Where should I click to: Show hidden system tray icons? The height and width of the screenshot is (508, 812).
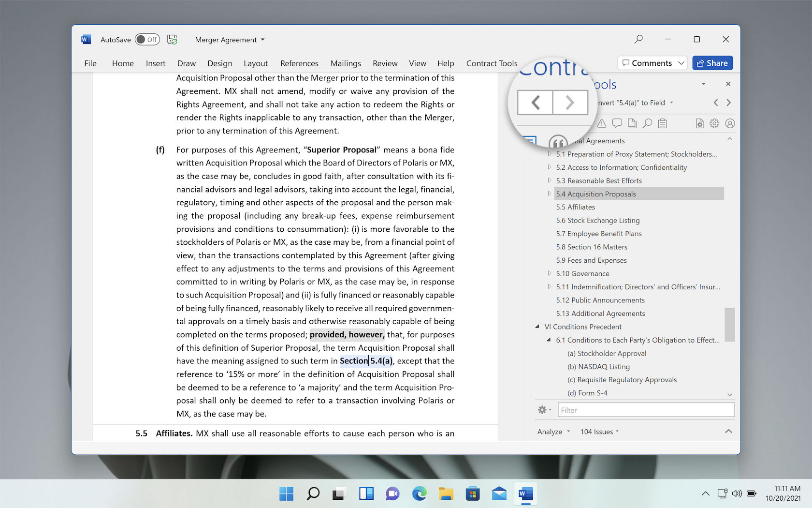706,493
